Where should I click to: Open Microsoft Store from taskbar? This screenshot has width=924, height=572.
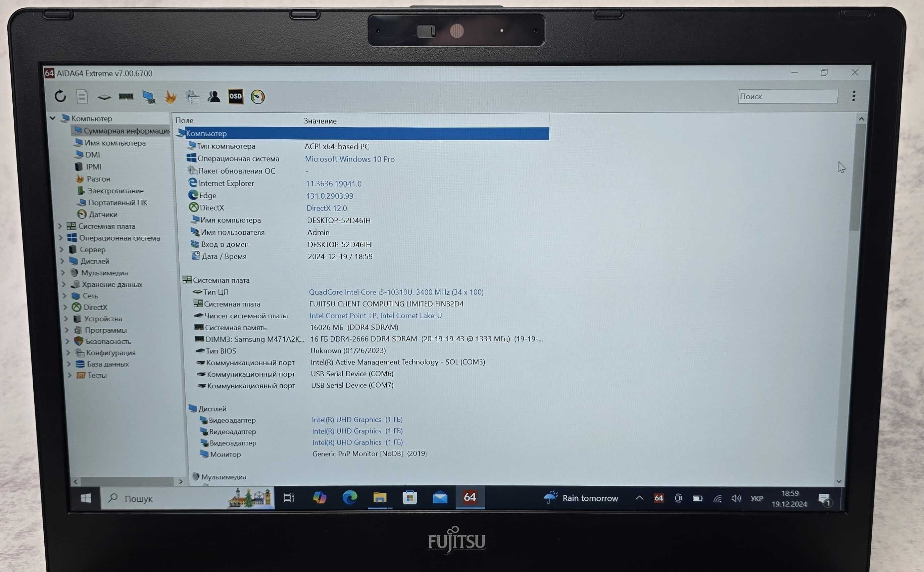[x=409, y=497]
